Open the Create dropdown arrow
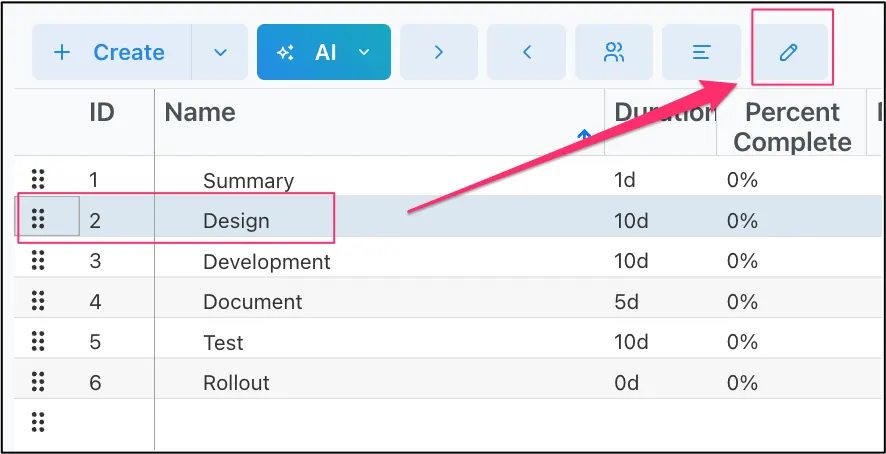 220,52
